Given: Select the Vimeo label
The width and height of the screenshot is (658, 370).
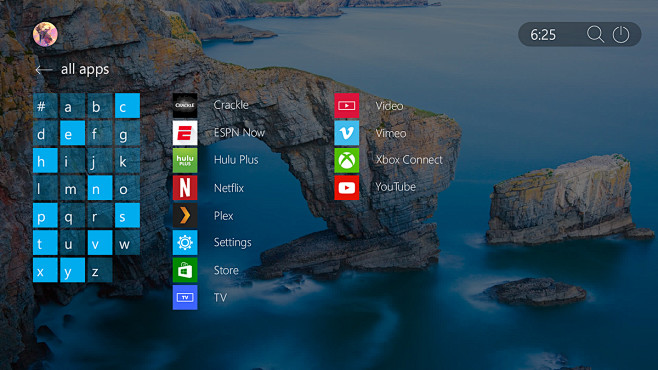Looking at the screenshot, I should click(x=391, y=133).
